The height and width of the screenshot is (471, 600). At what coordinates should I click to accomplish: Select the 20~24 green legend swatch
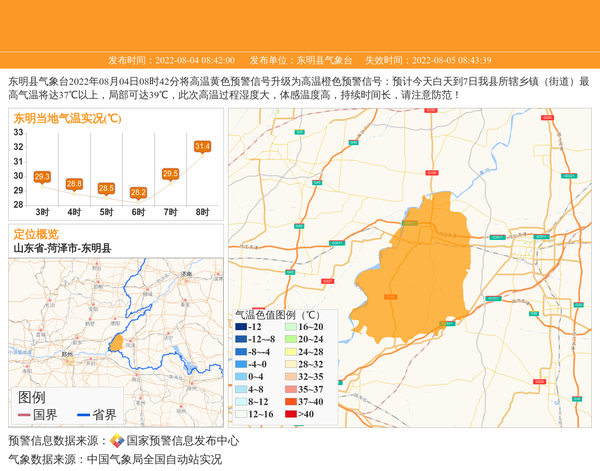pos(291,339)
